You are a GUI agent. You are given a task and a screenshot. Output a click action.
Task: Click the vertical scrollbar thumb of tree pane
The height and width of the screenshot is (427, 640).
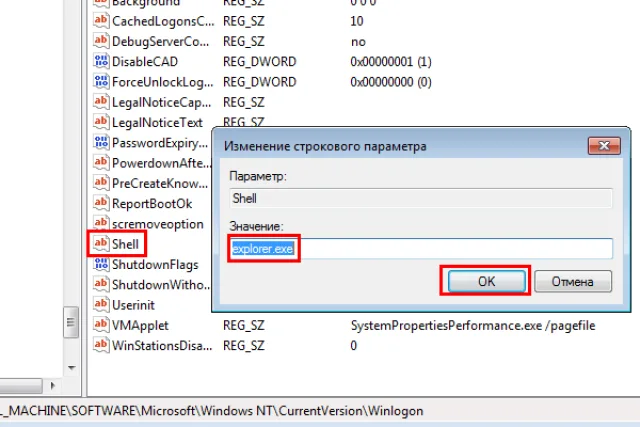click(x=71, y=322)
